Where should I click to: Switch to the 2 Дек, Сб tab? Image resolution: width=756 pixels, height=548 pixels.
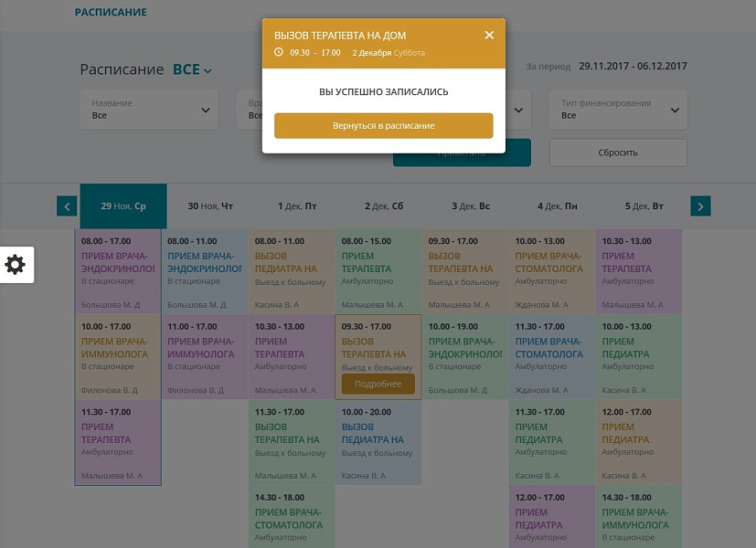(x=383, y=206)
